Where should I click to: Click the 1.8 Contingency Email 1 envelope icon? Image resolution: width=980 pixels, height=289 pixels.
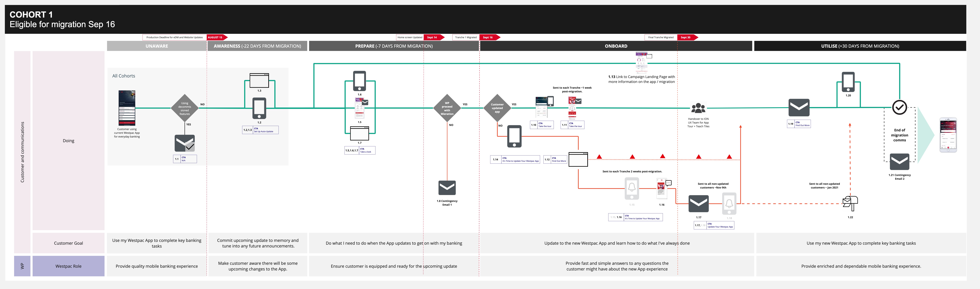pyautogui.click(x=447, y=188)
